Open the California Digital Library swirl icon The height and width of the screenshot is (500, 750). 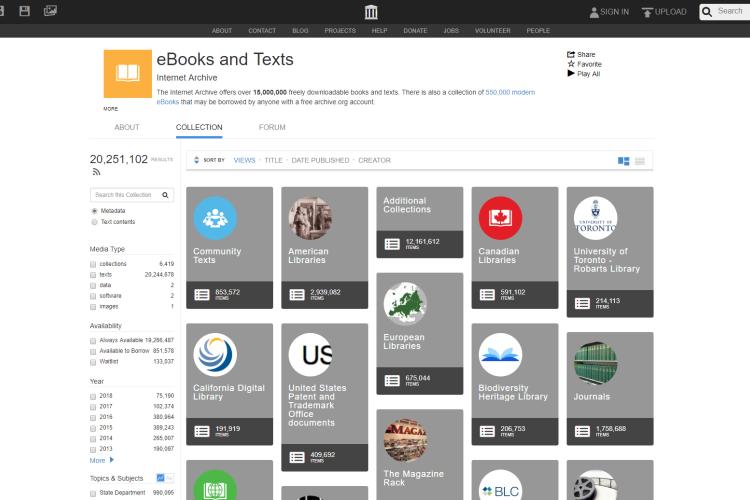tap(215, 355)
